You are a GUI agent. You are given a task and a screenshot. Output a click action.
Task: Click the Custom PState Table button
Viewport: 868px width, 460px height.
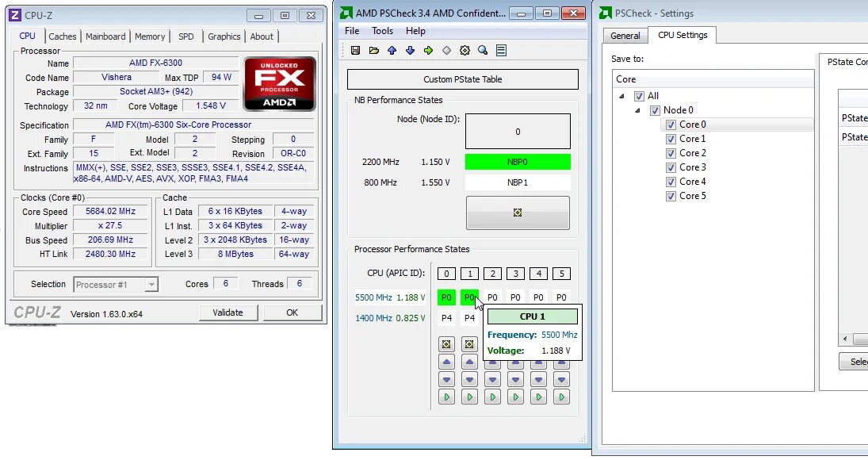click(x=463, y=79)
